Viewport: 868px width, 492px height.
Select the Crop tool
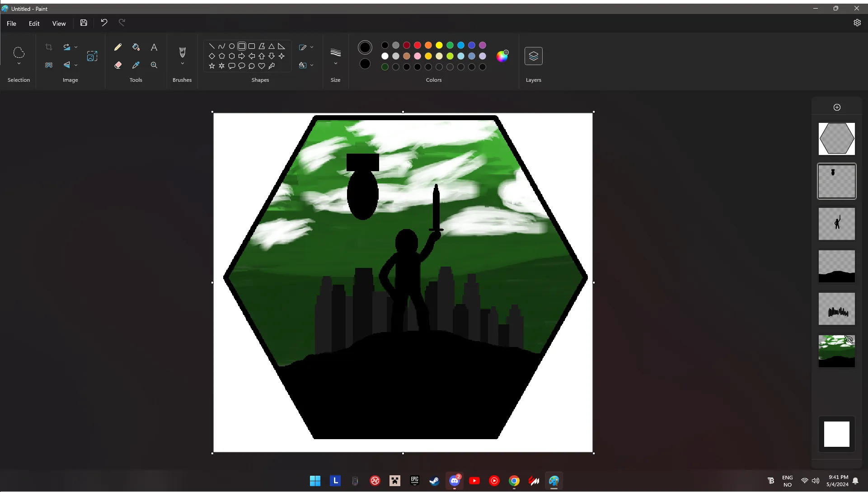[x=49, y=47]
